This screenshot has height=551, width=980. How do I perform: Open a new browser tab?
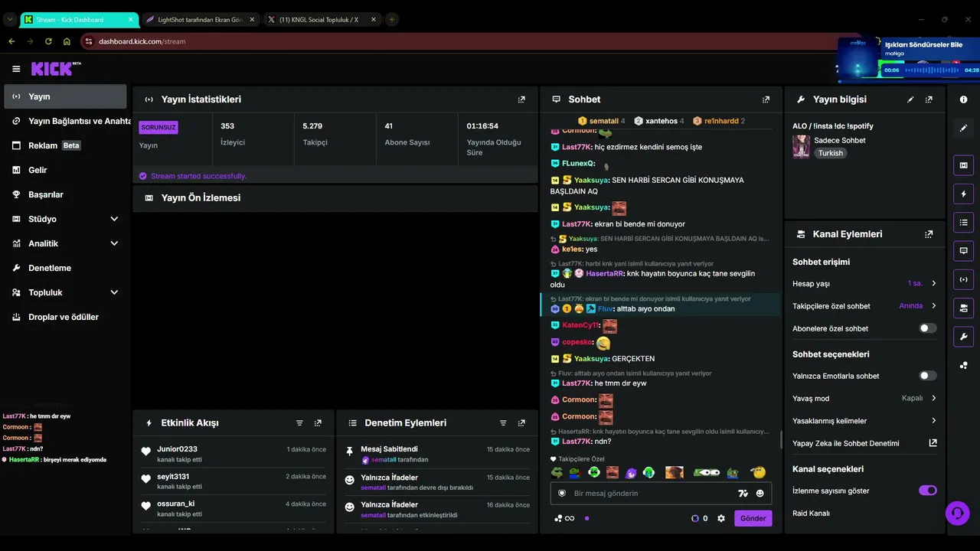(392, 19)
